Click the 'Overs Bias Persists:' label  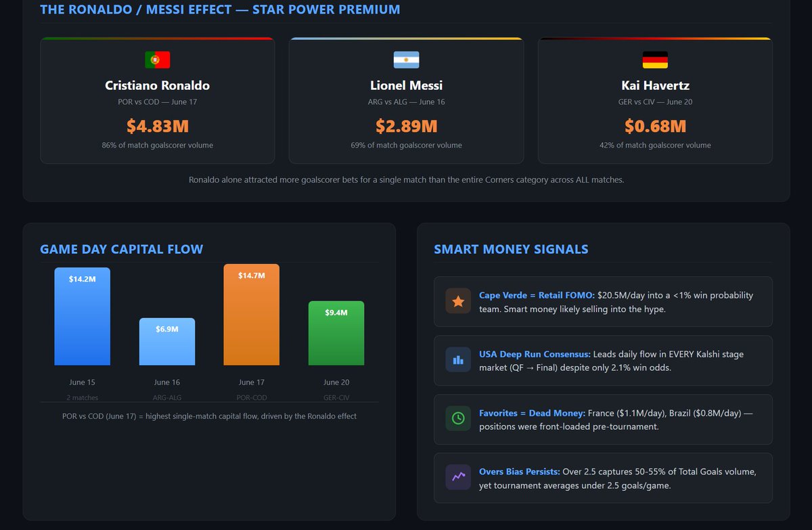(519, 472)
